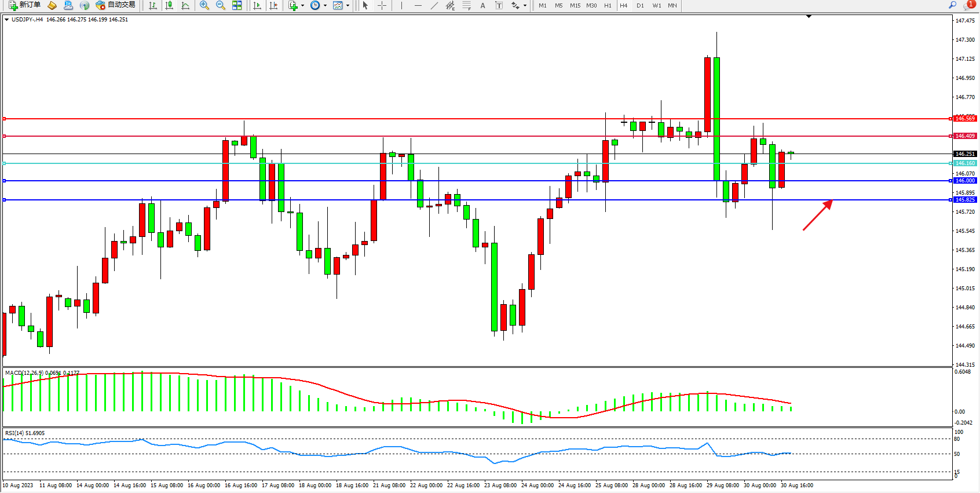Expand the periodicity clock dropdown arrow
The width and height of the screenshot is (980, 493).
point(325,6)
